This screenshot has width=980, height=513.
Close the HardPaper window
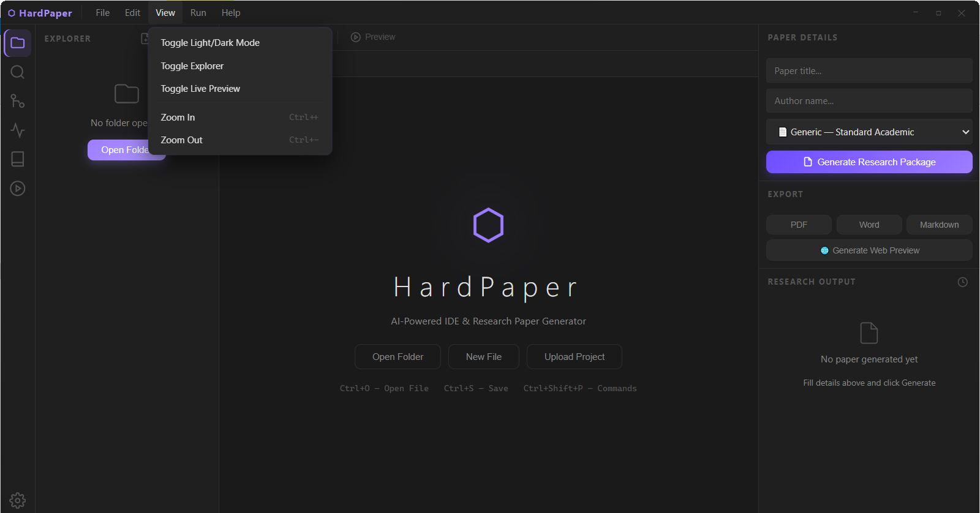click(x=962, y=13)
